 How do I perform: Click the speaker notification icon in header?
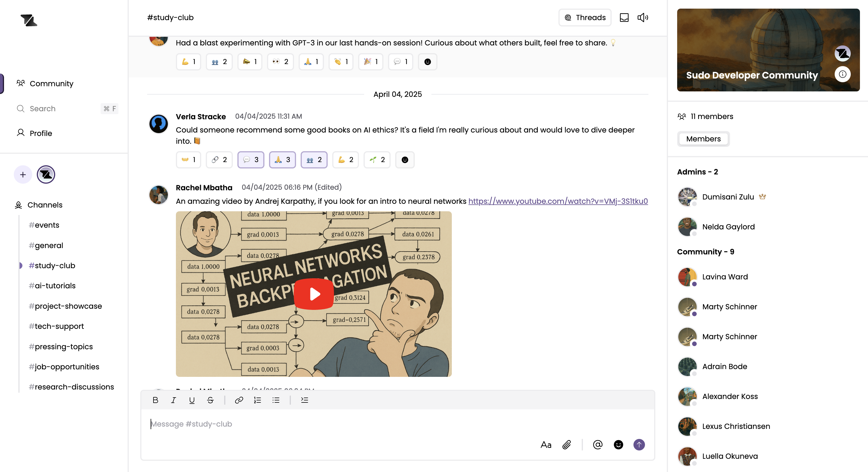(643, 18)
